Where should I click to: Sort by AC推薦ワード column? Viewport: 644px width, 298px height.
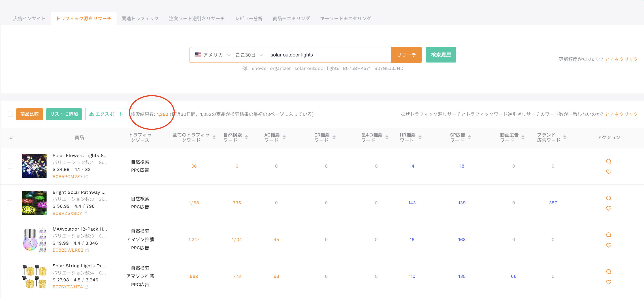284,137
